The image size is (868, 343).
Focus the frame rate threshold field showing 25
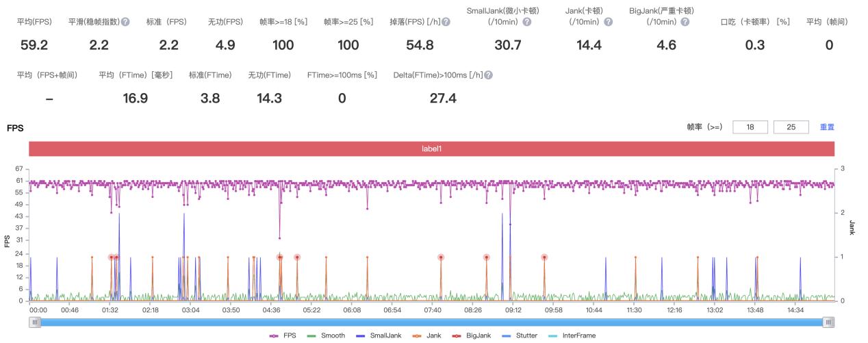click(x=791, y=127)
